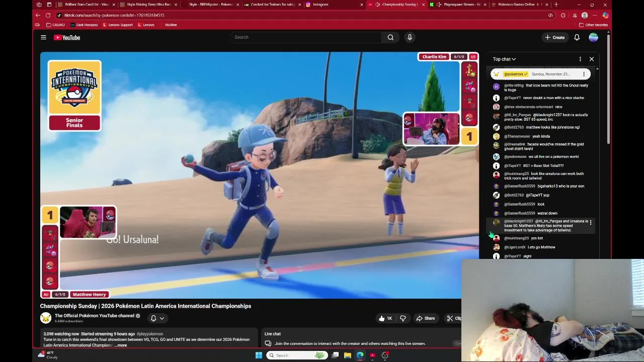Open File Explorer from the taskbar
Screen dimensions: 644x362
[x=347, y=355]
